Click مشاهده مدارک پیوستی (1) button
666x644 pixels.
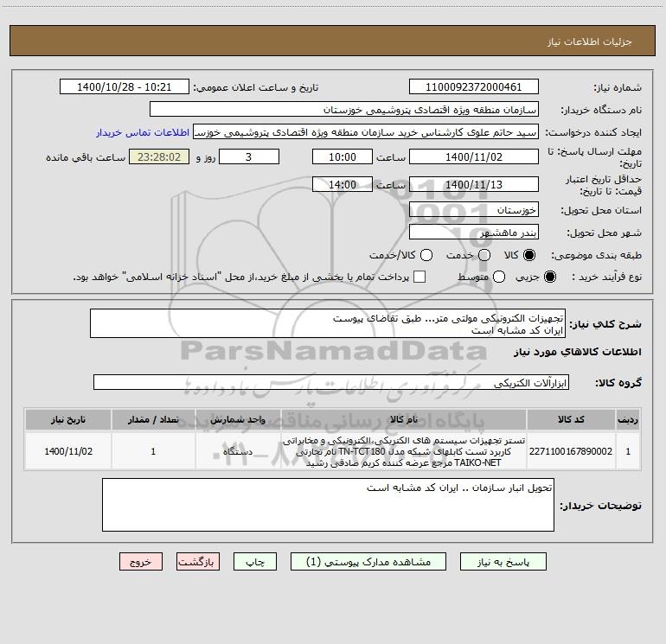click(x=368, y=562)
